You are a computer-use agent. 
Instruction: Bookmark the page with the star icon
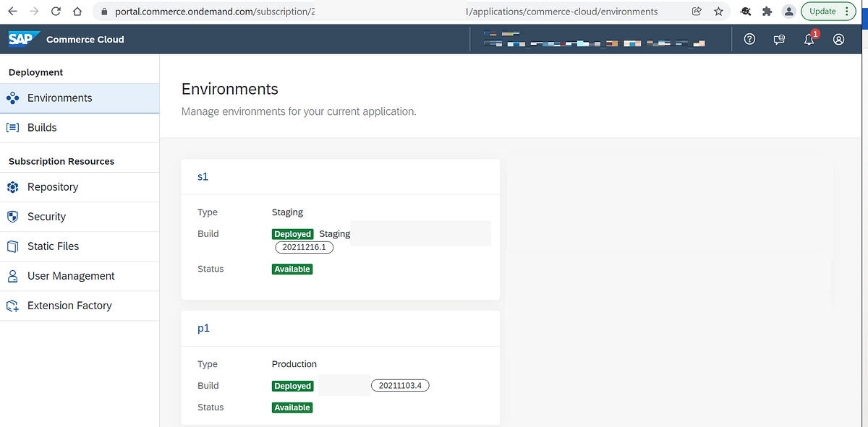[718, 11]
